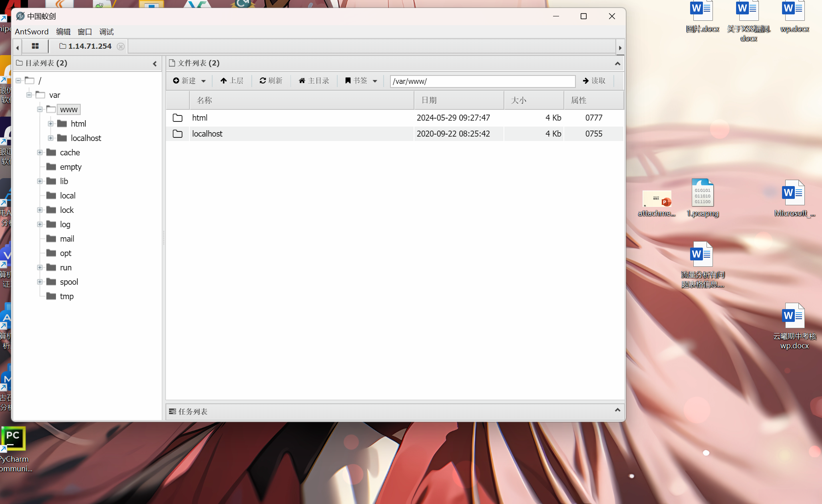Close the 1.14.71.254 tab
This screenshot has width=822, height=504.
[120, 46]
